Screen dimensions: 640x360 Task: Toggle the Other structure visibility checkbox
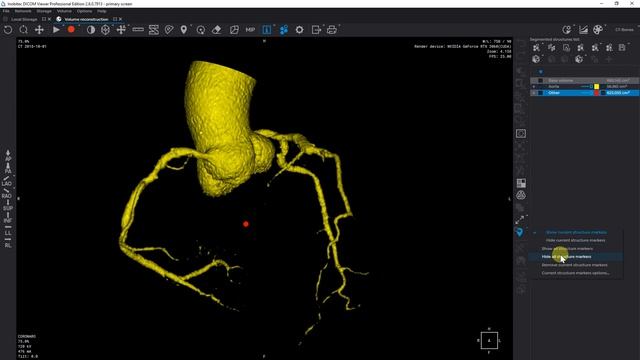tap(540, 93)
